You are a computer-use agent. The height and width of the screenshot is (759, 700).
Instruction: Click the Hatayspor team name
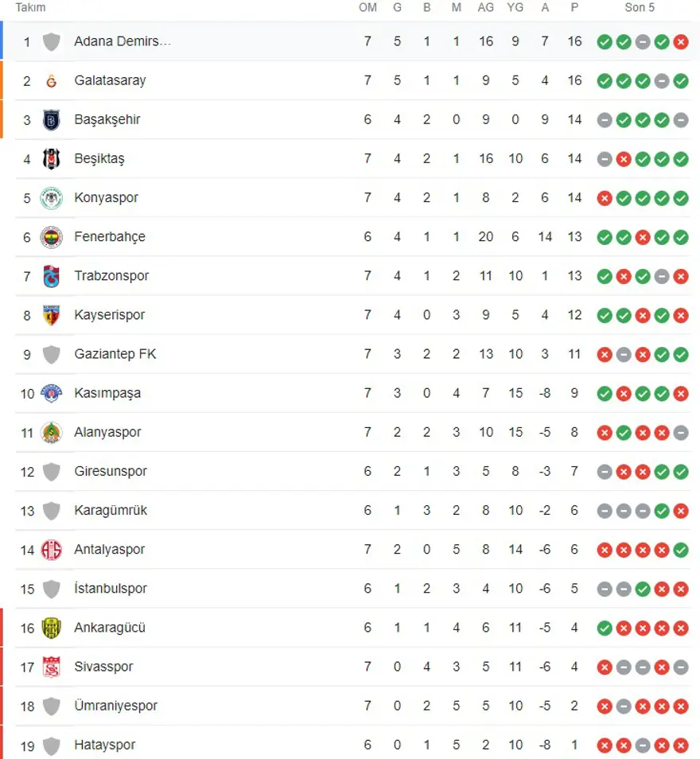(104, 745)
